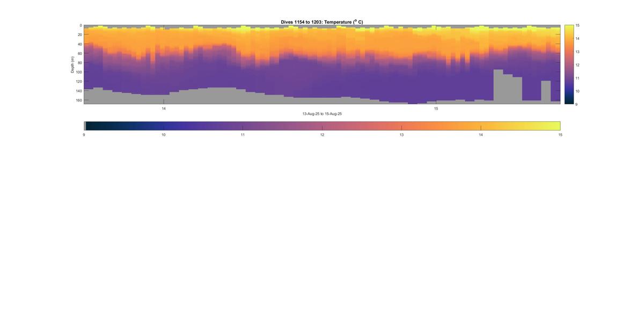Select the "Depth (m)" y-axis label
Image resolution: width=644 pixels, height=334 pixels.
[72, 64]
